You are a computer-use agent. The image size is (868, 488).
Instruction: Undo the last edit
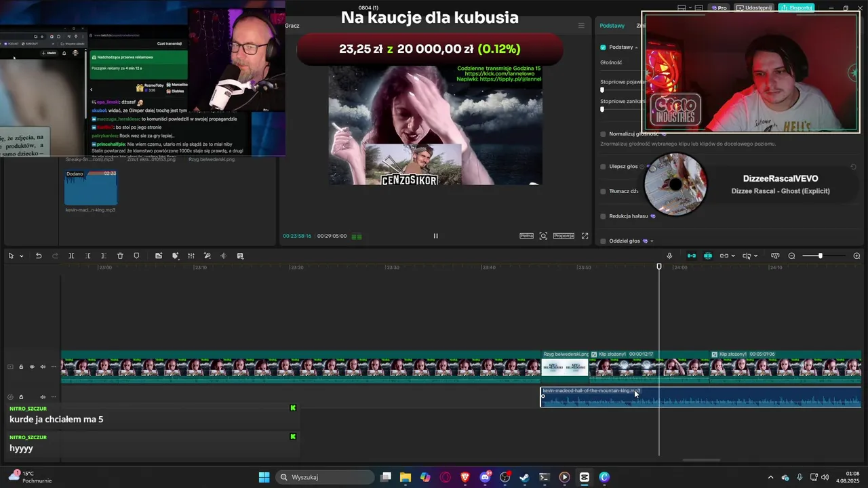coord(39,256)
